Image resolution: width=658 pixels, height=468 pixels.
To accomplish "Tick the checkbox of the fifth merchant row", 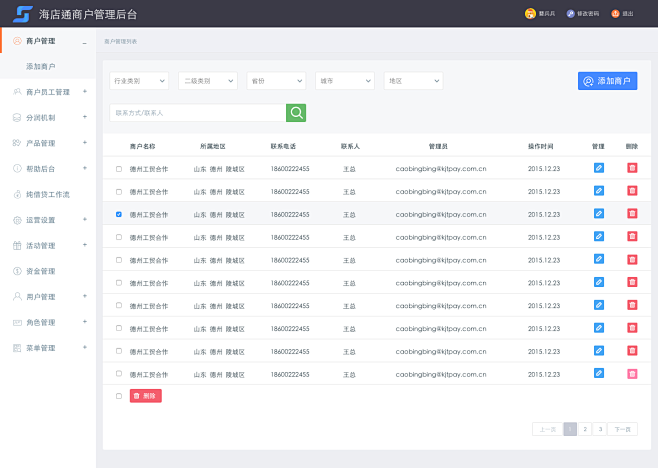I will coord(119,260).
